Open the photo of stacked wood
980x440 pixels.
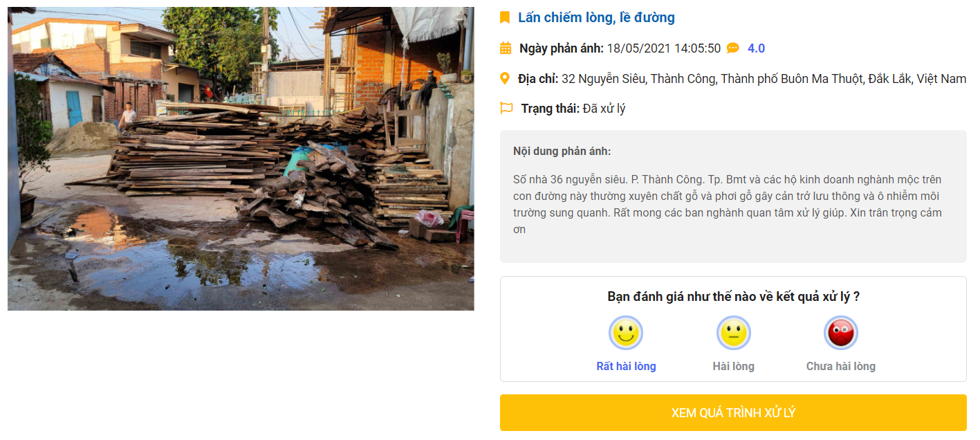coord(241,158)
